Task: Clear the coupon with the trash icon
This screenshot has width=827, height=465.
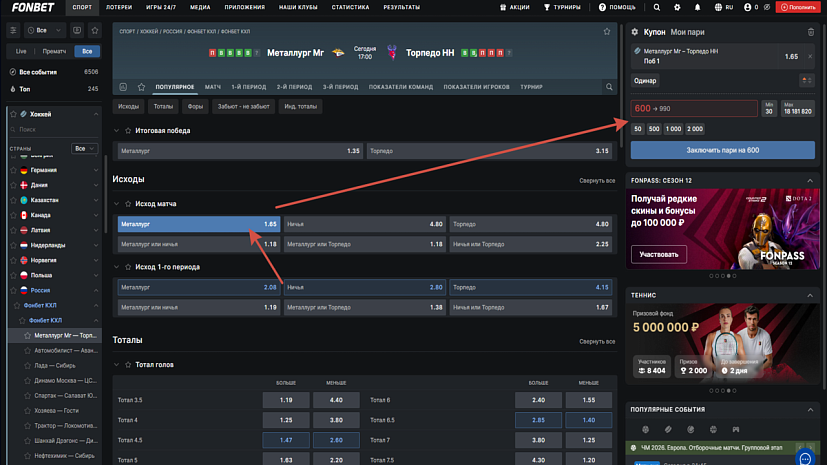Action: pos(810,32)
